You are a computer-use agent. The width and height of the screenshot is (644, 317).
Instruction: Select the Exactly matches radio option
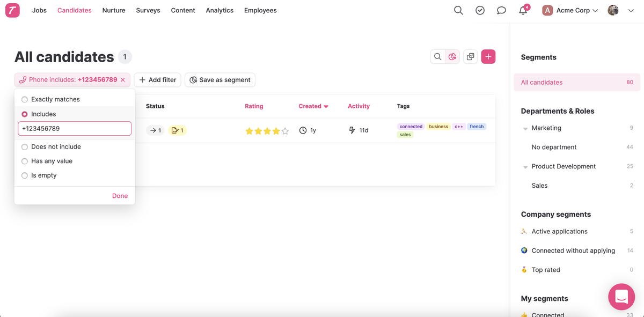pos(25,99)
